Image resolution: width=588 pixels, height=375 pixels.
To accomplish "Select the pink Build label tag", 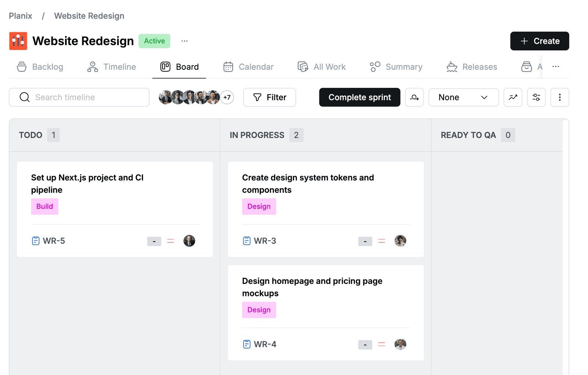I will click(45, 206).
